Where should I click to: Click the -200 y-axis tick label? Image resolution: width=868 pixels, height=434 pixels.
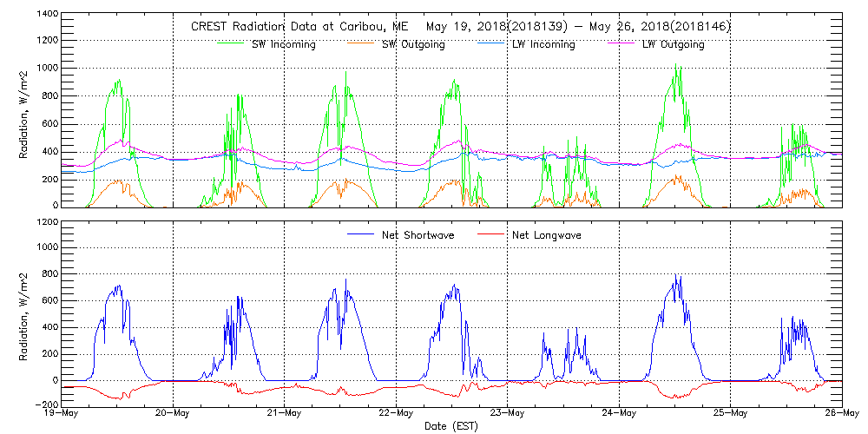(44, 405)
